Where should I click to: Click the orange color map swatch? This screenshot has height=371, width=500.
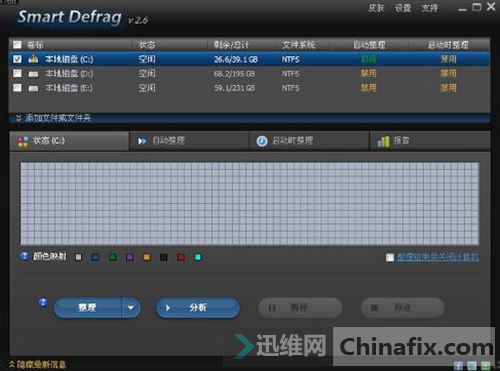point(147,257)
